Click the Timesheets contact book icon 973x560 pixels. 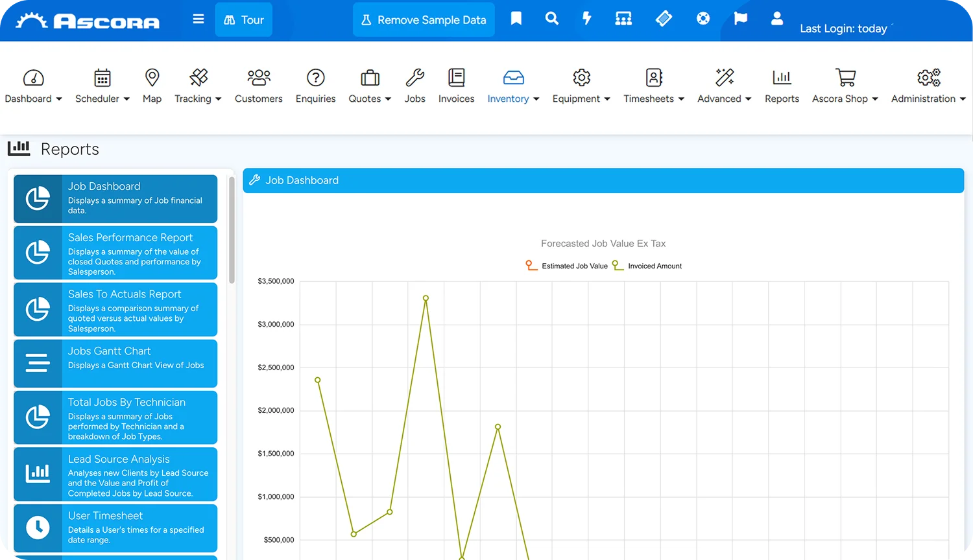pyautogui.click(x=655, y=78)
